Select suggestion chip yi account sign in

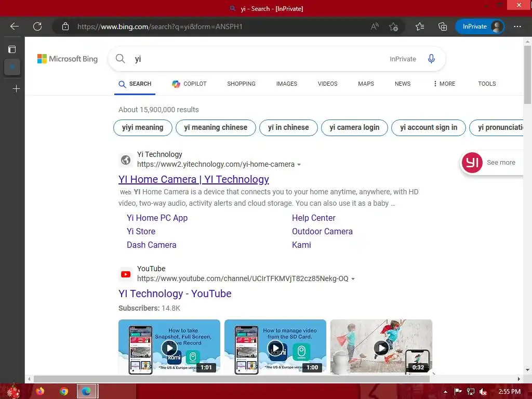coord(429,128)
